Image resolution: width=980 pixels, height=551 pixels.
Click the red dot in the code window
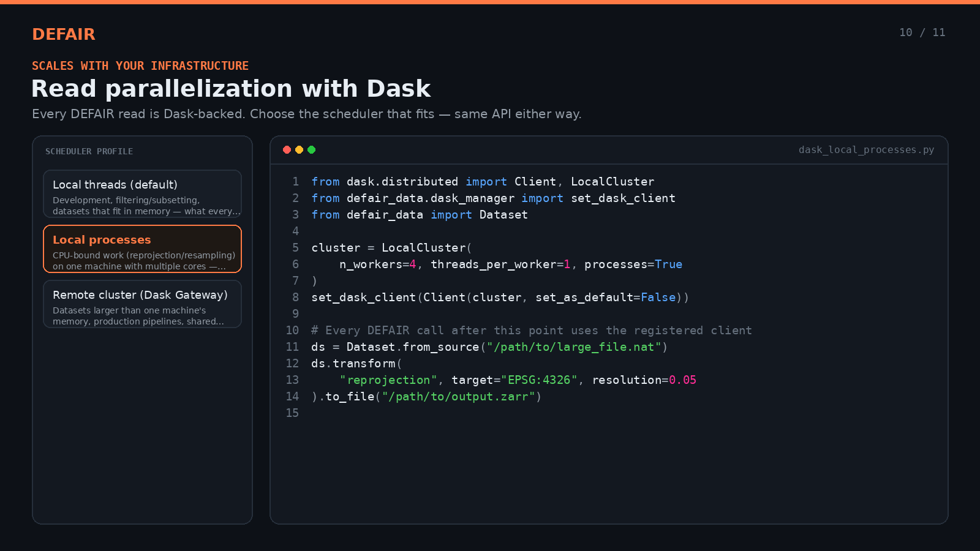click(287, 150)
